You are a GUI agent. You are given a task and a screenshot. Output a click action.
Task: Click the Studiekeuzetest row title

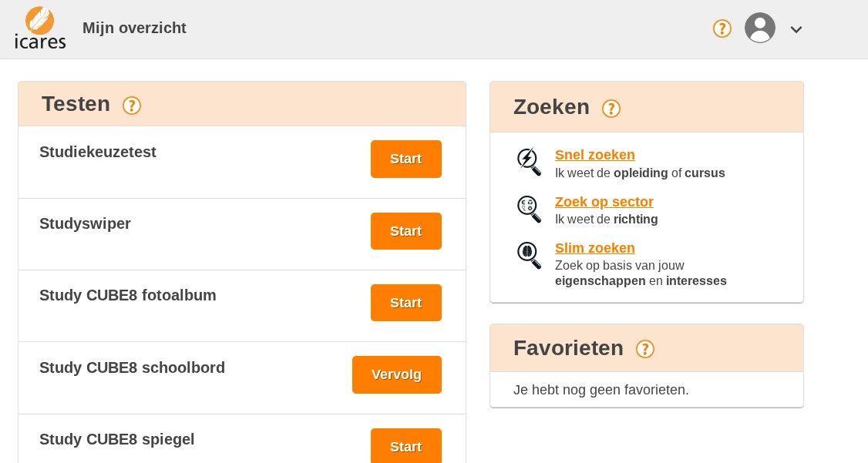(x=98, y=152)
